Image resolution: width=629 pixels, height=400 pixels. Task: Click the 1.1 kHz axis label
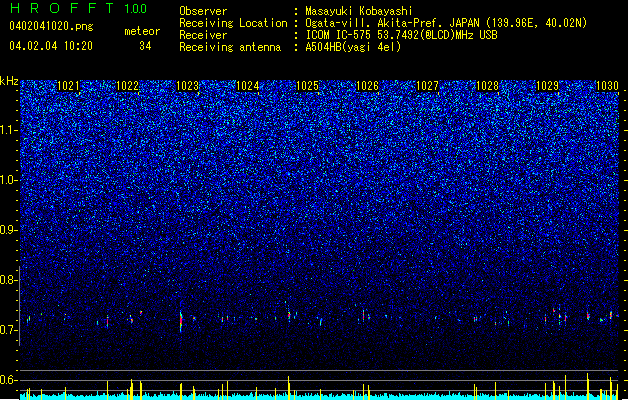[8, 130]
